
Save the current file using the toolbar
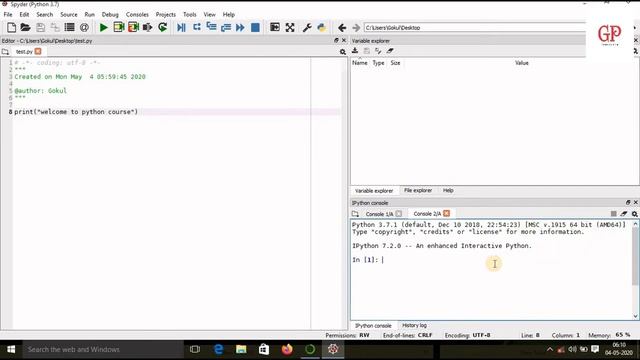pyautogui.click(x=40, y=27)
